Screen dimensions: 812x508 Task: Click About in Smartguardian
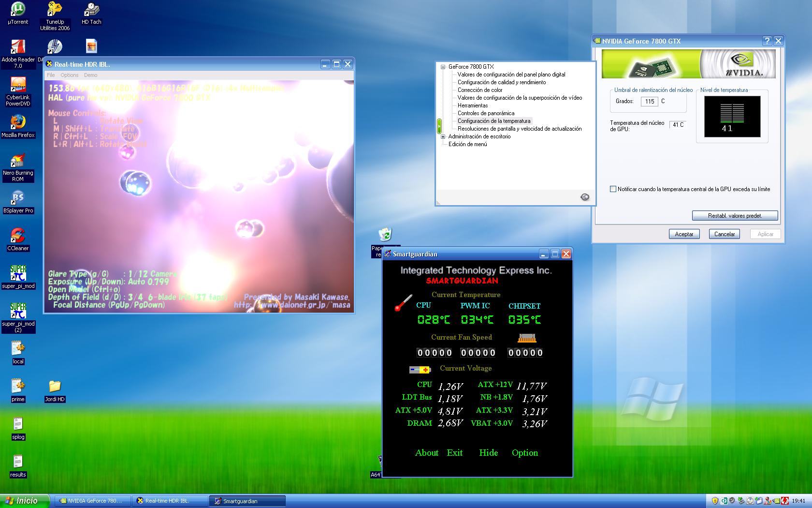(x=427, y=453)
